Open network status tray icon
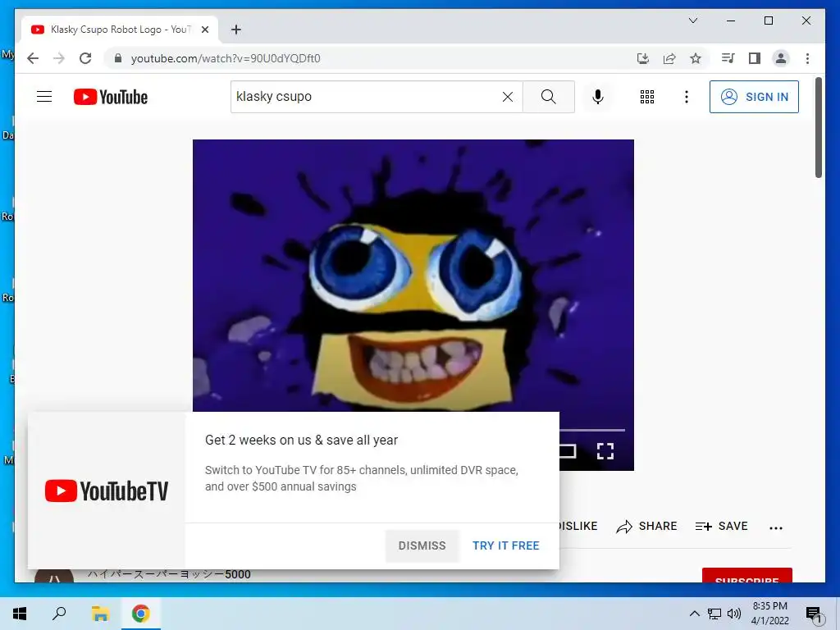Viewport: 840px width, 630px height. click(x=714, y=614)
